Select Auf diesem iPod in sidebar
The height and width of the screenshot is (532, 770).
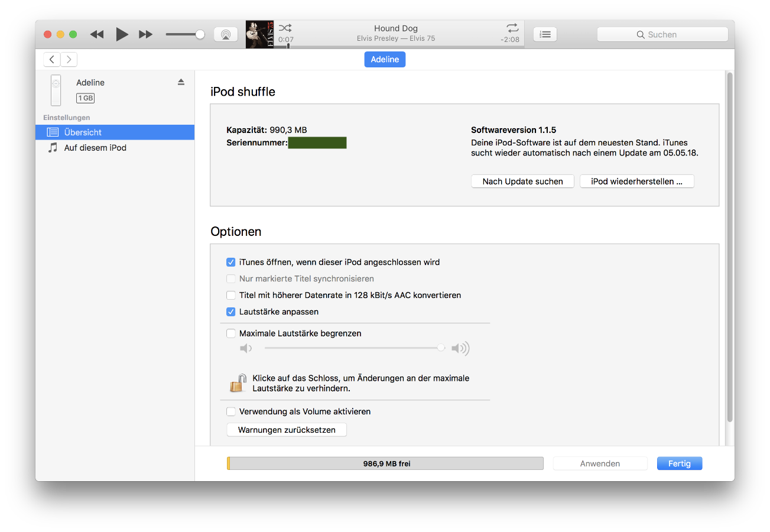click(x=95, y=148)
